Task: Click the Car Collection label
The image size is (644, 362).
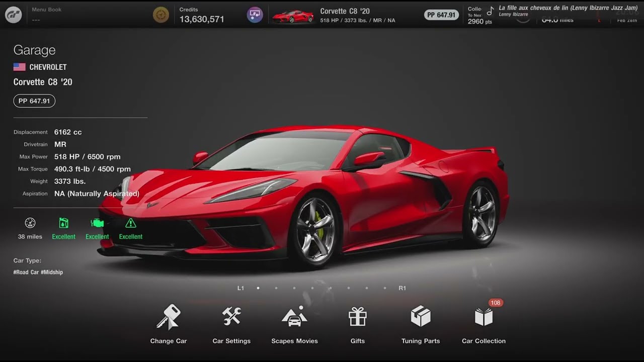Action: (x=484, y=341)
